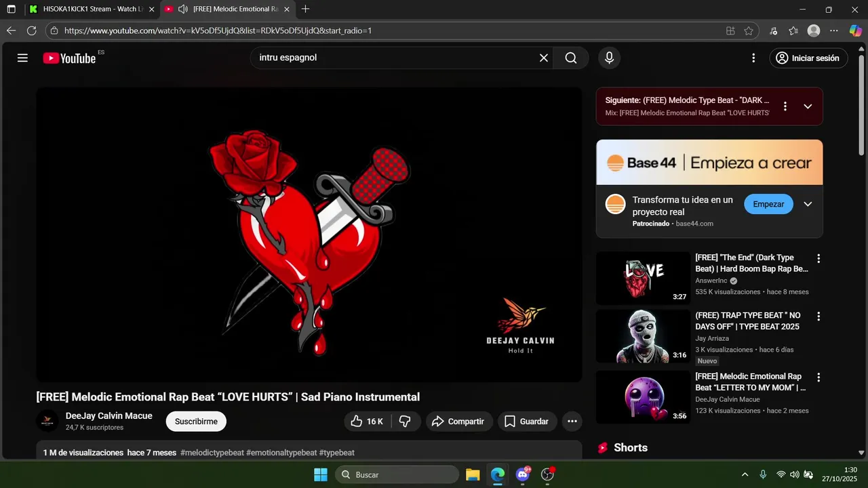Screen dimensions: 868x488
Task: Add page to favorites star
Action: tap(749, 30)
